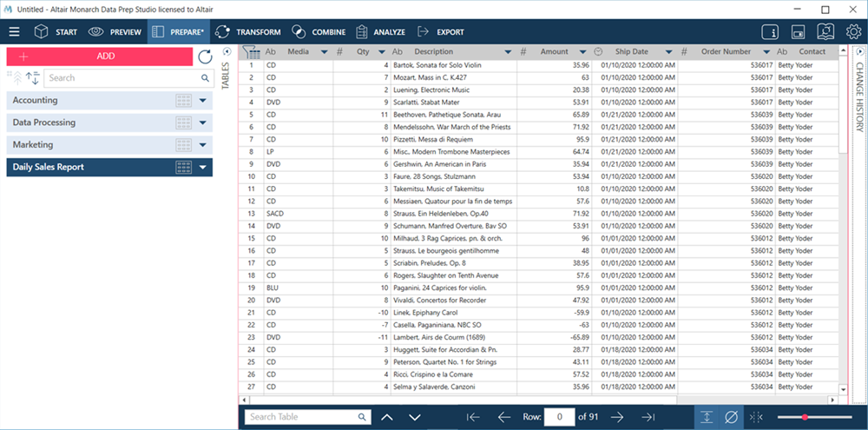
Task: Select the BLU media cell
Action: pos(299,288)
